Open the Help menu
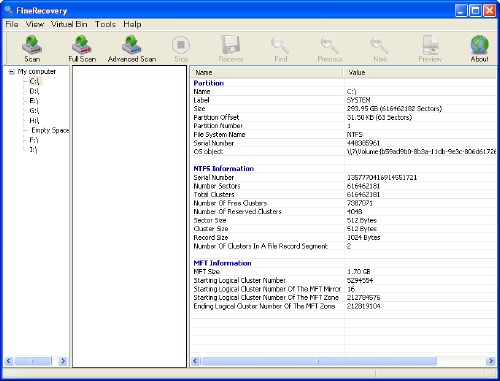Image resolution: width=500 pixels, height=381 pixels. 132,24
